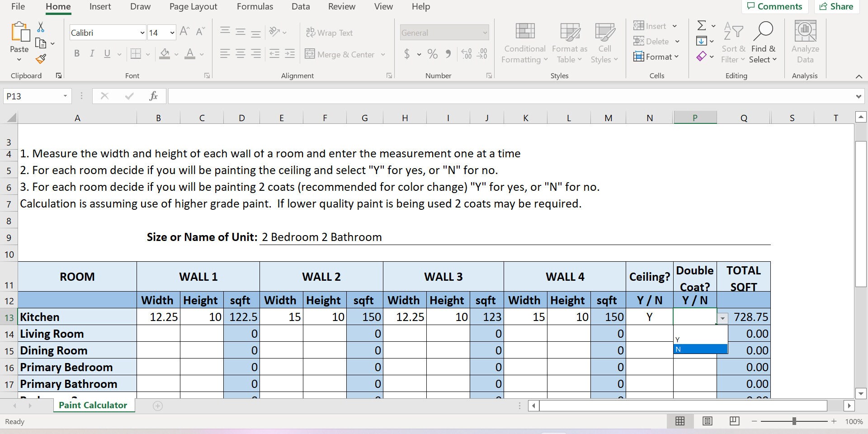The height and width of the screenshot is (434, 868).
Task: Apply the Percent Style format
Action: point(432,54)
